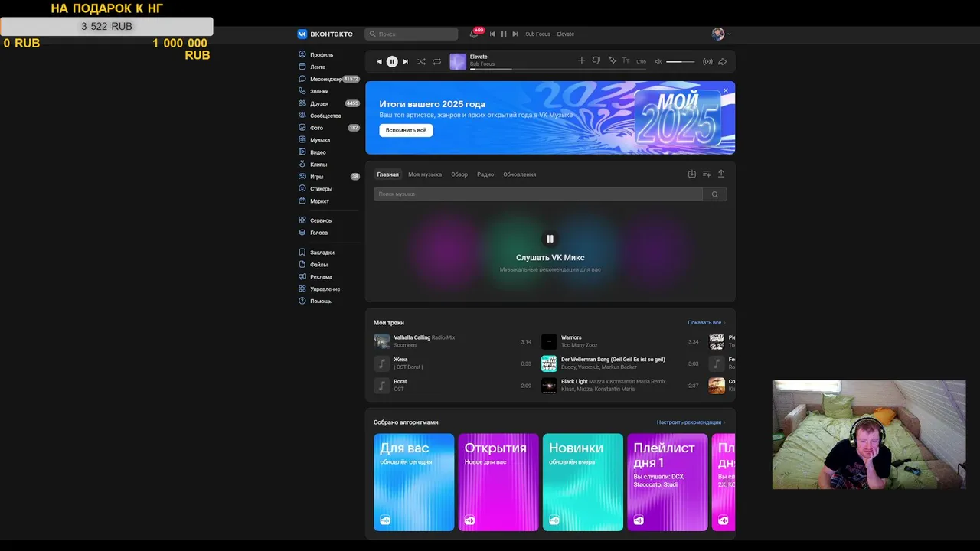
Task: Add Elevate track to my music
Action: pyautogui.click(x=581, y=61)
